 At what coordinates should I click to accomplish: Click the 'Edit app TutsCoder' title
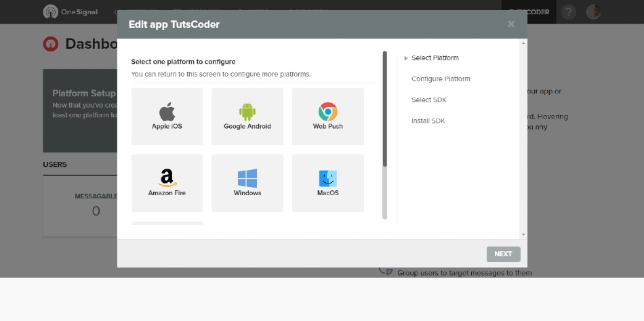tap(174, 24)
